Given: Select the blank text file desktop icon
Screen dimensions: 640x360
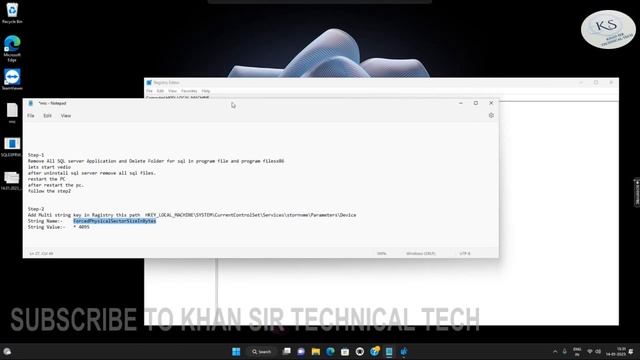Looking at the screenshot, I should coord(12,113).
